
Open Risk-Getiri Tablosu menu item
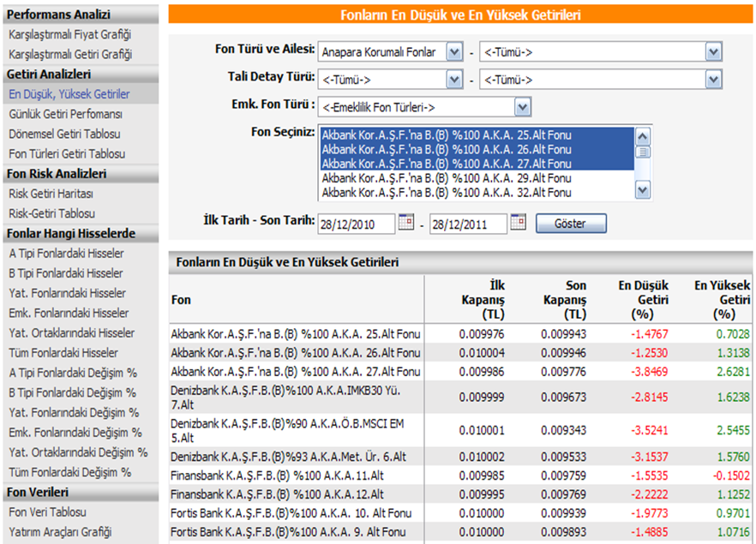click(x=52, y=213)
